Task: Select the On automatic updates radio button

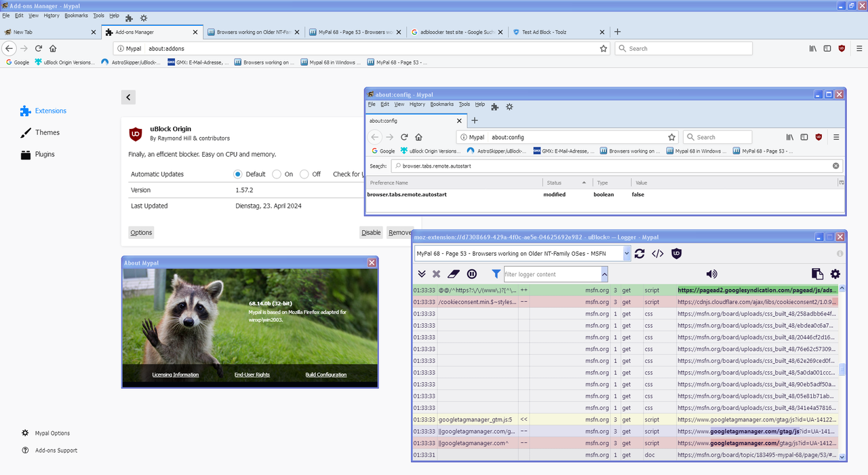Action: (276, 174)
